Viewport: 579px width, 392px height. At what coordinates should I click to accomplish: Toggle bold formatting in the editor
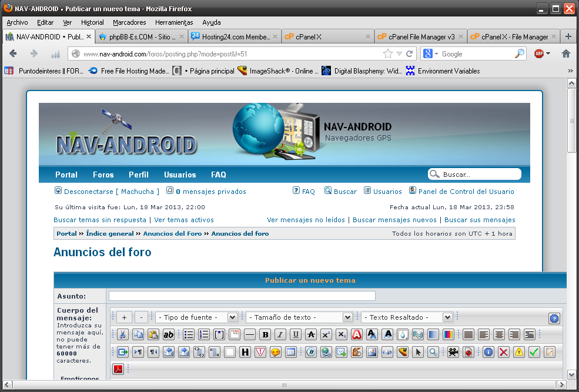pyautogui.click(x=265, y=334)
